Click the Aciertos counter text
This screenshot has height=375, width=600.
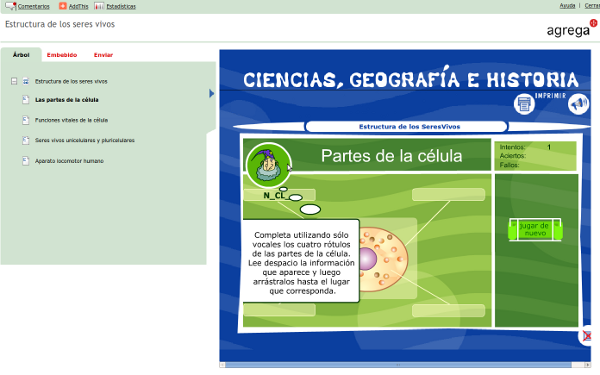tap(513, 156)
